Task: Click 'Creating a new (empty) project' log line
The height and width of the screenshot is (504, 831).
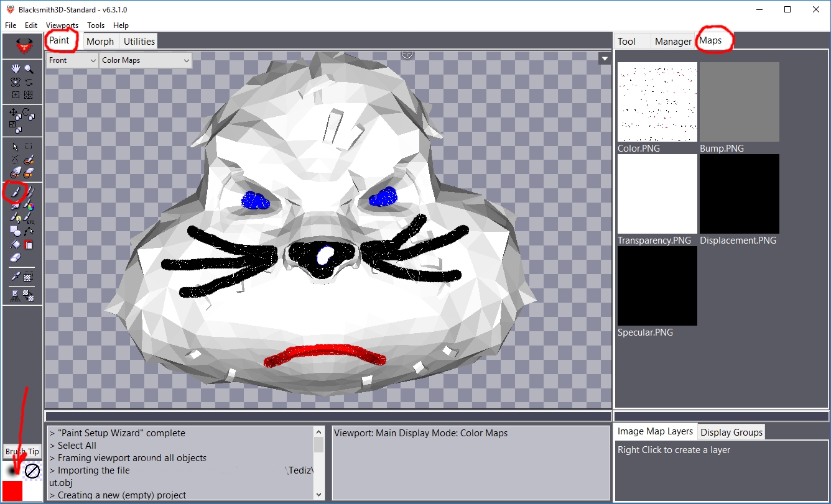Action: (x=118, y=495)
